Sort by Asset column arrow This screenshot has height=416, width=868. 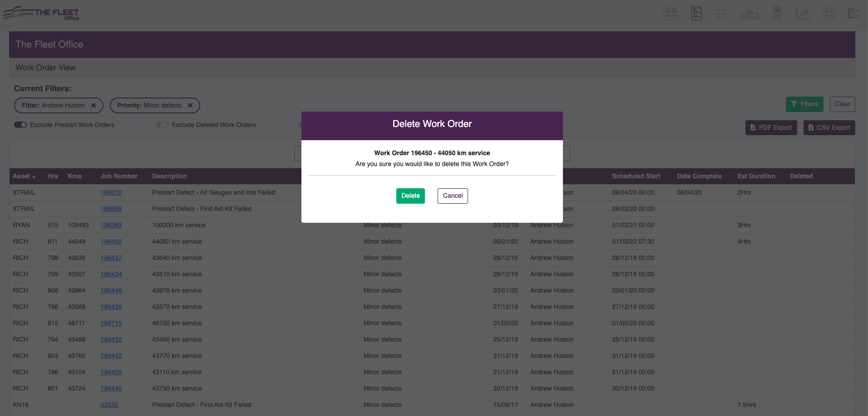coord(34,177)
